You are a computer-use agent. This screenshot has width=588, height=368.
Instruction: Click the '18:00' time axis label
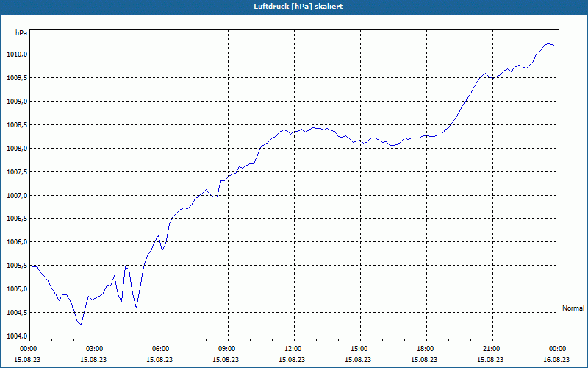click(427, 349)
